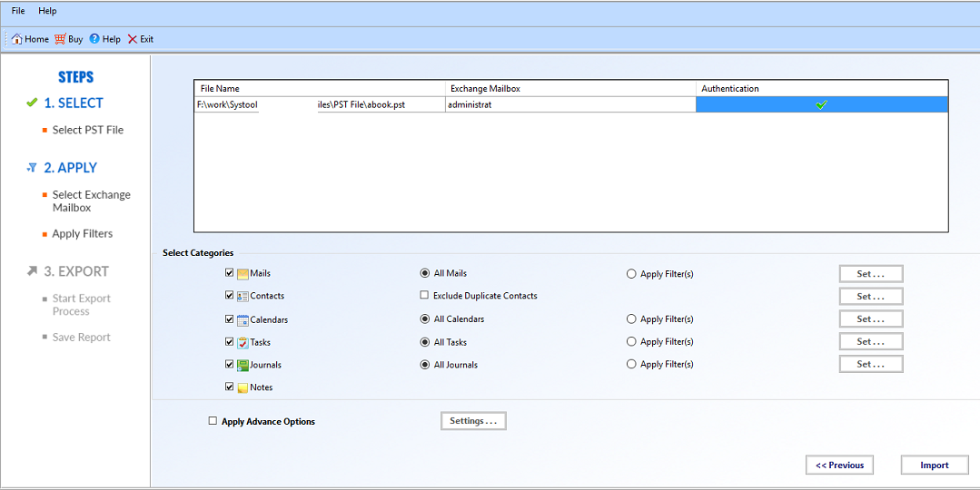Go back with << Previous button
The height and width of the screenshot is (490, 980).
[x=839, y=465]
